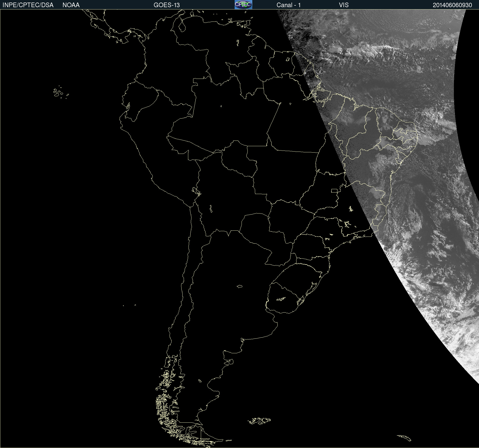Click the GOES-13 satellite label
The width and height of the screenshot is (479, 448).
166,5
